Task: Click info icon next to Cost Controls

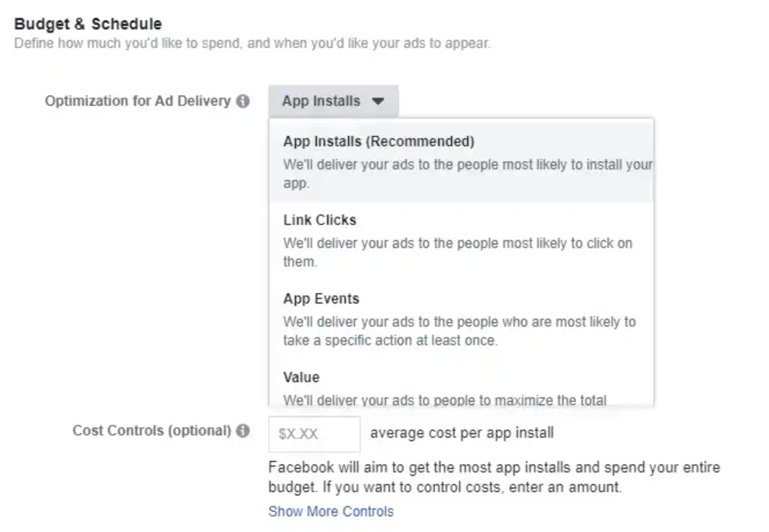Action: pos(243,431)
